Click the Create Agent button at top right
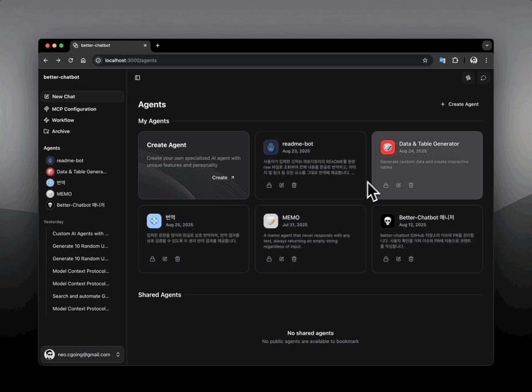532x392 pixels. point(460,104)
